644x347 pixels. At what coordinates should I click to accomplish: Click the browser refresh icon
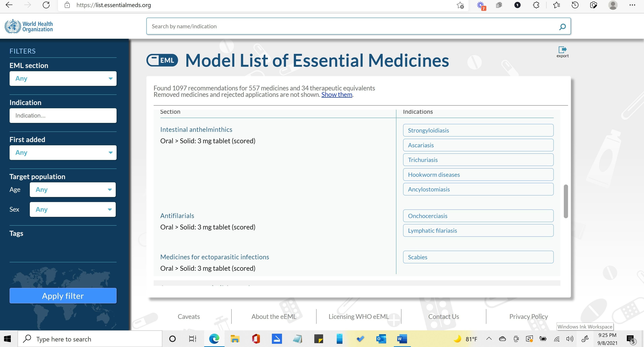46,5
